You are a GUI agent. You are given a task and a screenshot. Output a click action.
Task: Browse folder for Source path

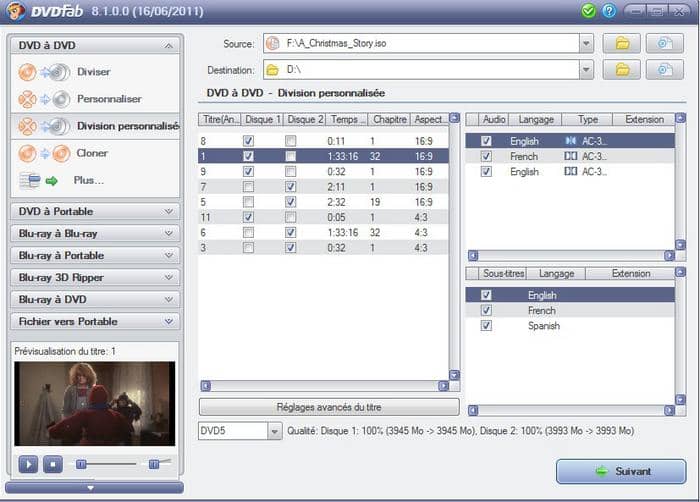[x=621, y=44]
